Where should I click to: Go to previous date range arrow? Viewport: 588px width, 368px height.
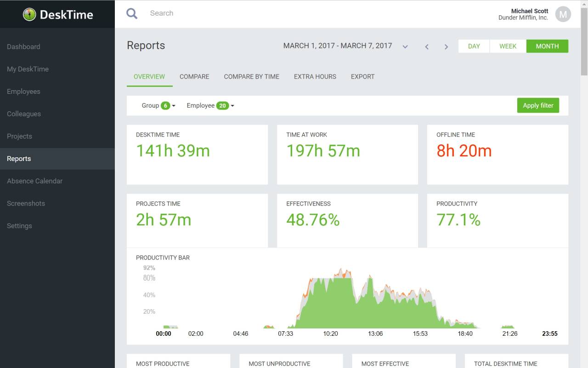(427, 46)
